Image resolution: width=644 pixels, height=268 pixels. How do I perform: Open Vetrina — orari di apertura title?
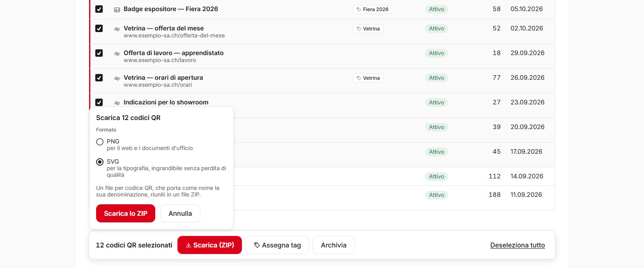point(163,78)
